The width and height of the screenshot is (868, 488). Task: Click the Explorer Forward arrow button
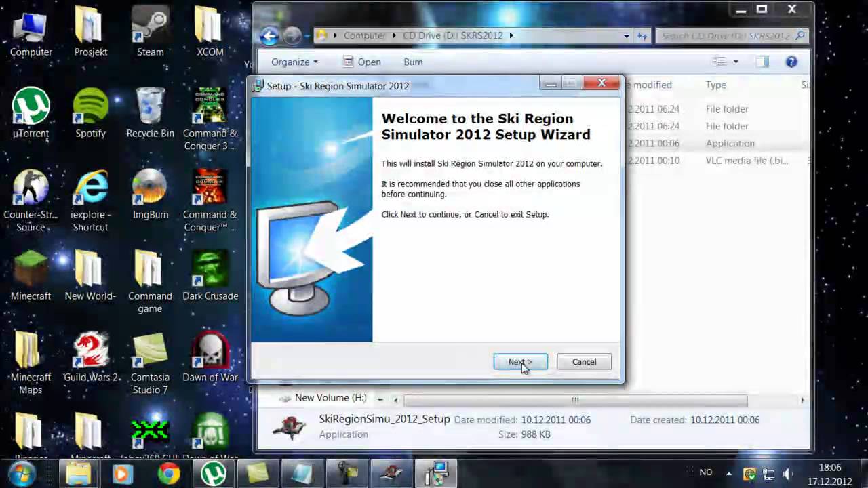tap(292, 35)
